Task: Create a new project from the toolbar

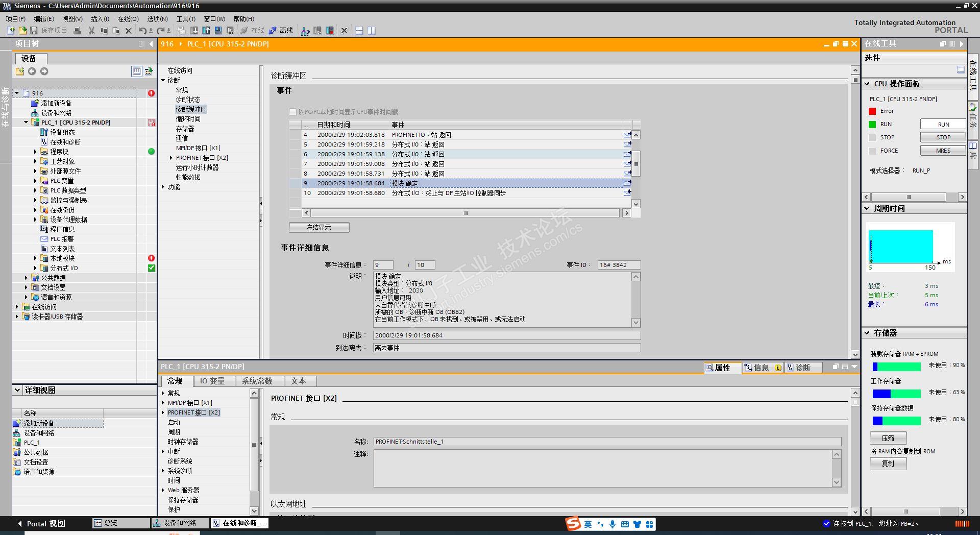Action: 11,31
